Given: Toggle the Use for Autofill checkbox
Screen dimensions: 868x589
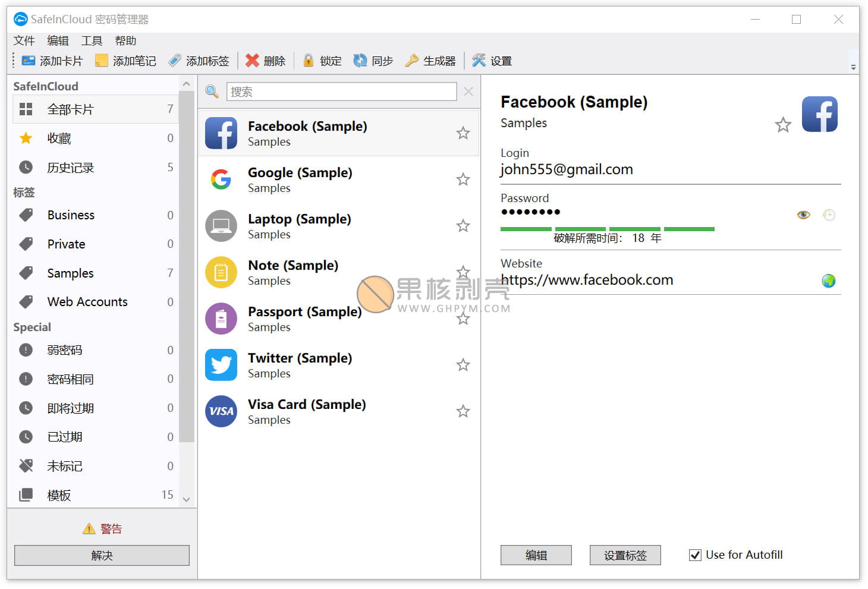Looking at the screenshot, I should [x=695, y=555].
